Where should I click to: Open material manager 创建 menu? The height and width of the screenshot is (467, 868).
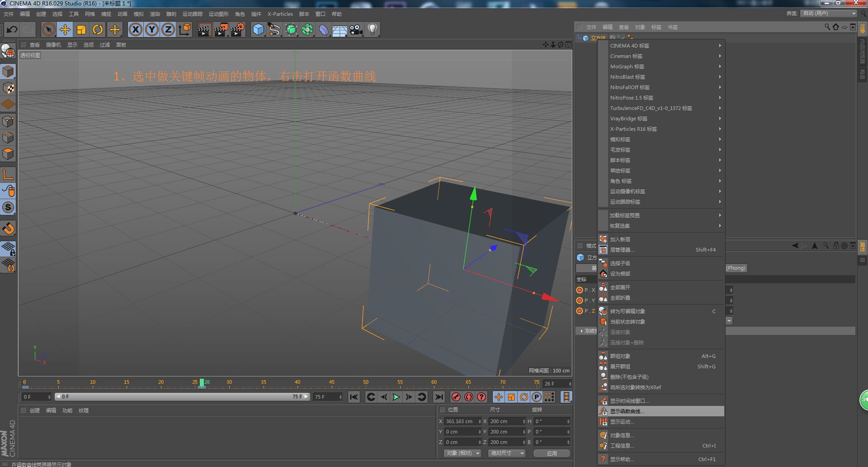point(35,410)
